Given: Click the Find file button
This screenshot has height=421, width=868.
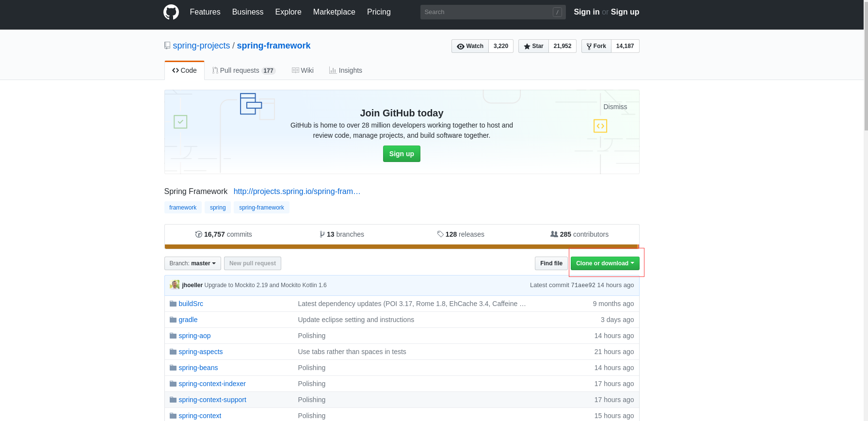Looking at the screenshot, I should 551,263.
